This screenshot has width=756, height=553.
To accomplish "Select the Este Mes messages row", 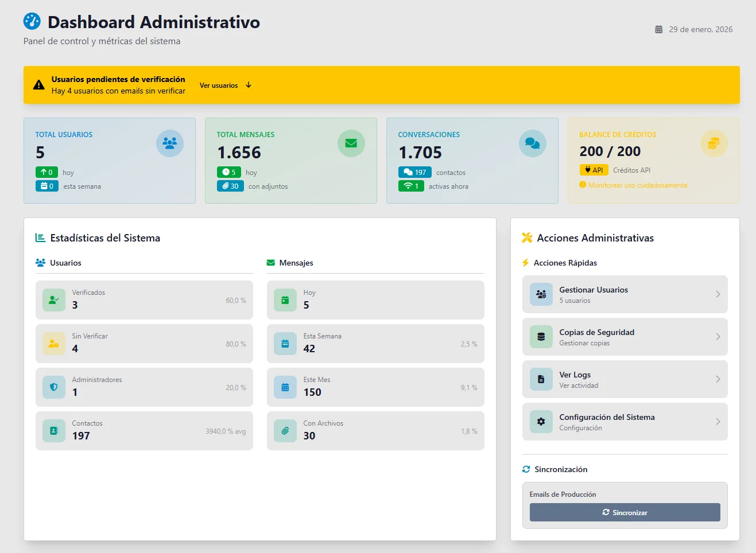I will pyautogui.click(x=375, y=387).
